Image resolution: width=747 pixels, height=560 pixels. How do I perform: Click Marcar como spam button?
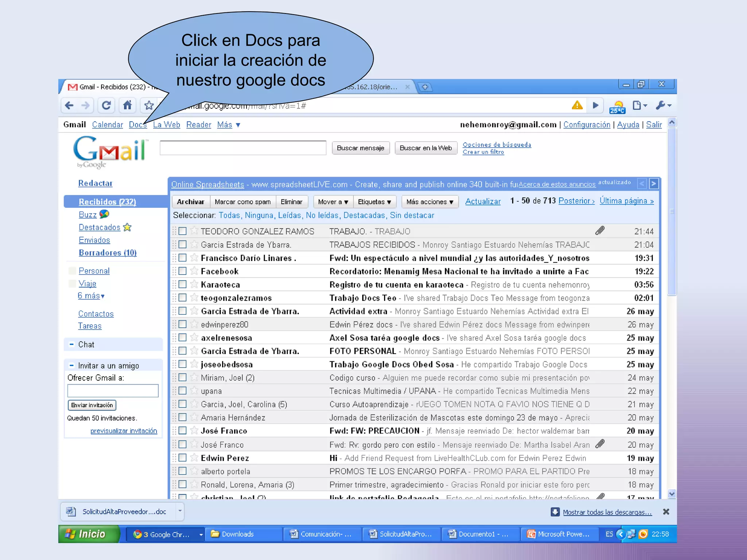pos(243,202)
